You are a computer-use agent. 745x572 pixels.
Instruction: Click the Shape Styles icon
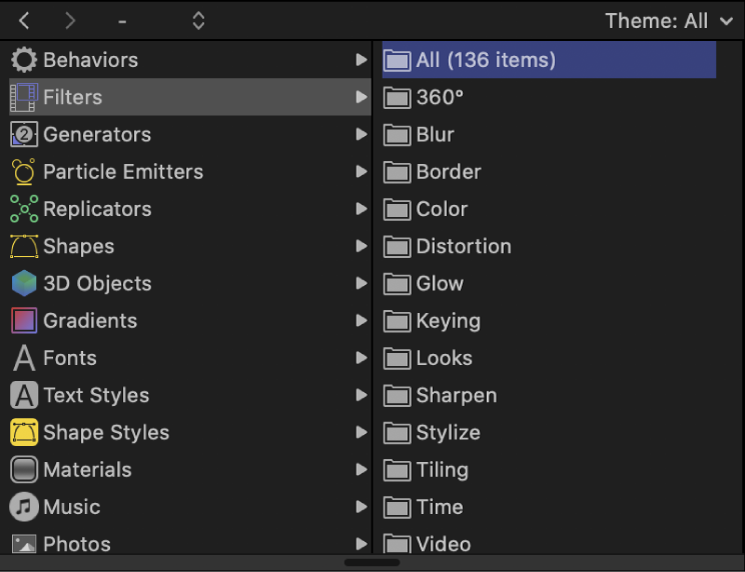[x=24, y=433]
